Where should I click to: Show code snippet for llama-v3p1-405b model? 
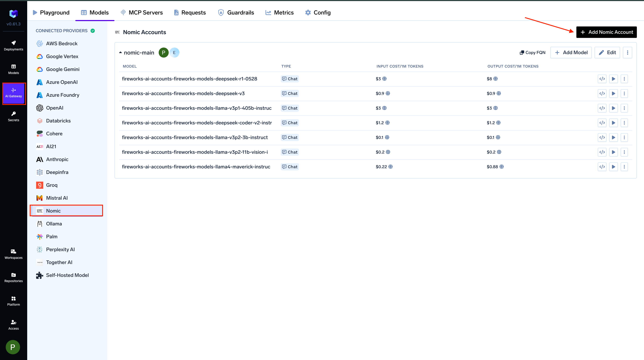(602, 108)
